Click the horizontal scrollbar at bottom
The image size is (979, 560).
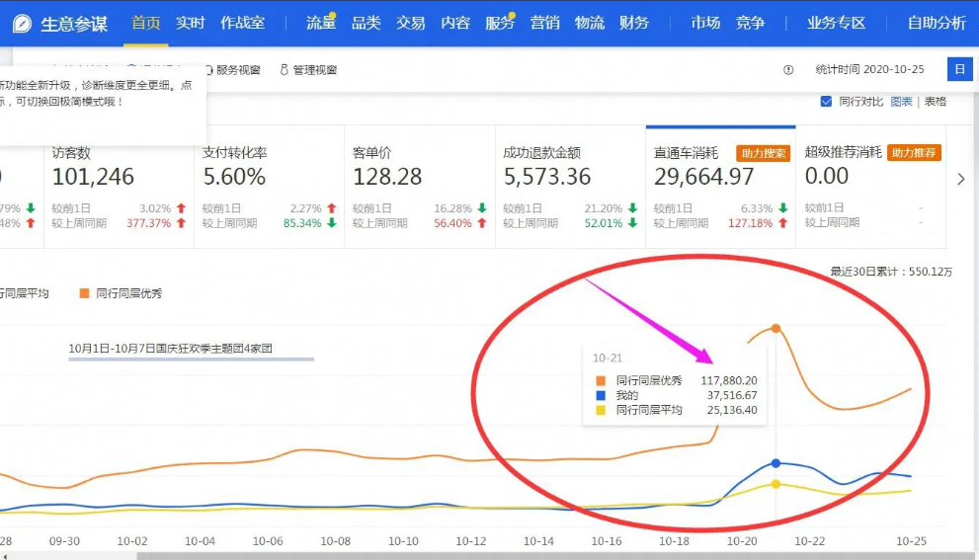point(555,556)
